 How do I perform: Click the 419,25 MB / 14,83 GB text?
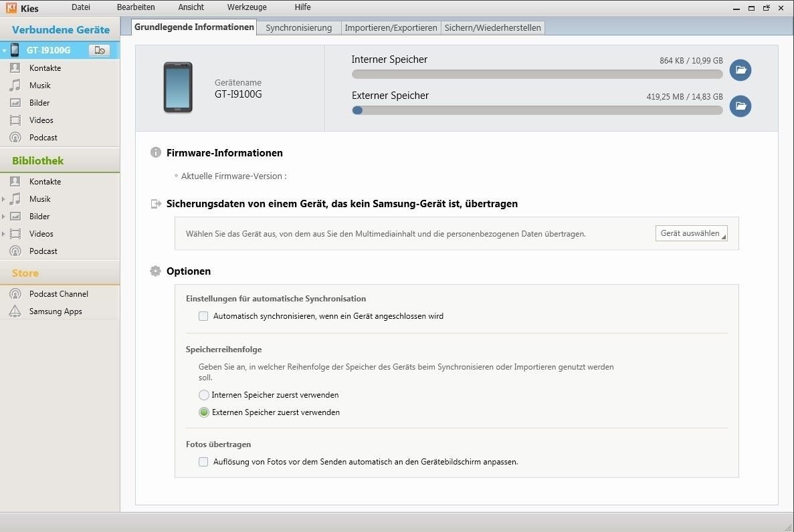[x=684, y=96]
